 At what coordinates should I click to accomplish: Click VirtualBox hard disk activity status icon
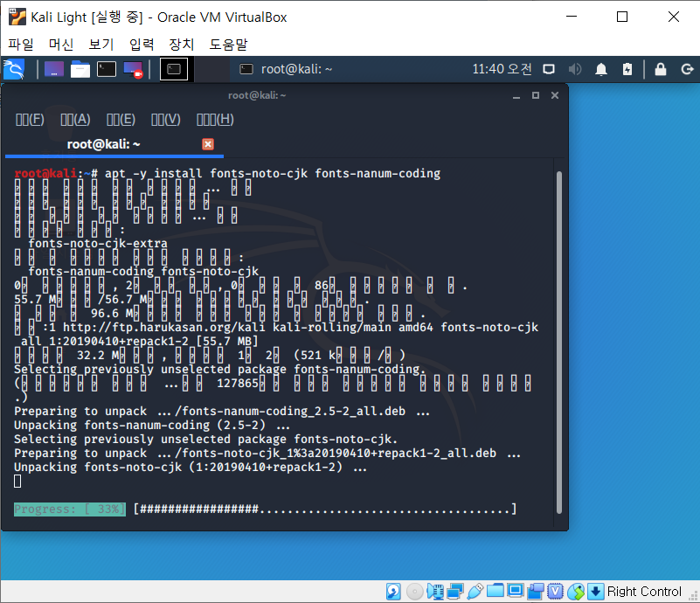point(393,592)
